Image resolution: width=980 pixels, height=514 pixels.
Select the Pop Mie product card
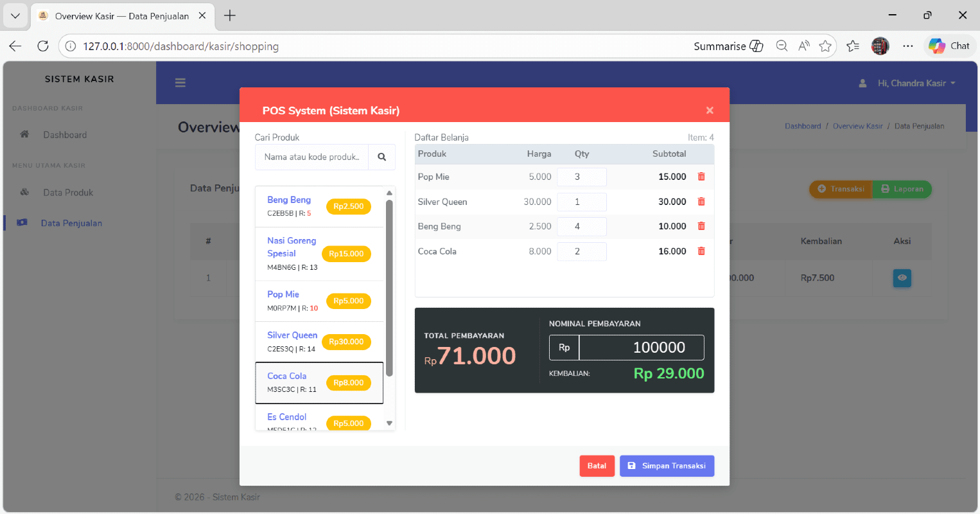pyautogui.click(x=319, y=301)
